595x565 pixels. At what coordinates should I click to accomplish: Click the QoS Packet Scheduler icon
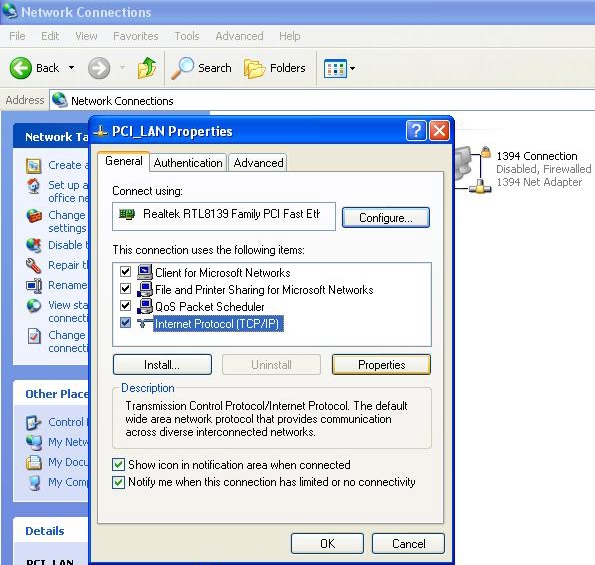145,306
